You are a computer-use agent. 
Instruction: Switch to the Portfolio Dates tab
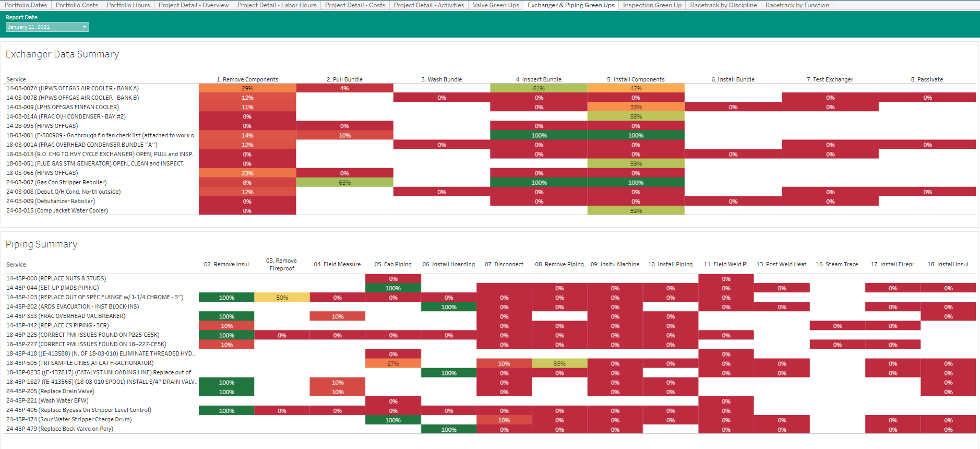pyautogui.click(x=26, y=5)
